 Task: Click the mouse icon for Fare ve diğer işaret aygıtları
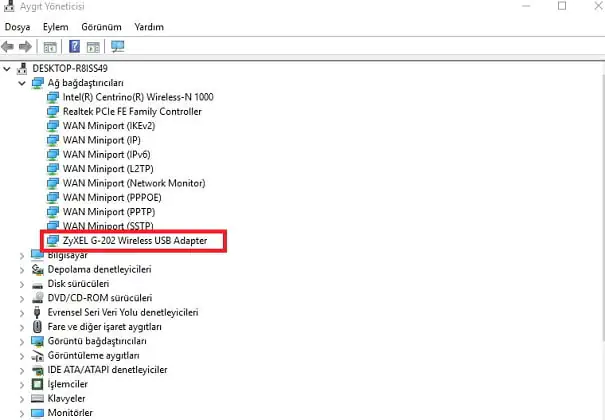coord(37,327)
